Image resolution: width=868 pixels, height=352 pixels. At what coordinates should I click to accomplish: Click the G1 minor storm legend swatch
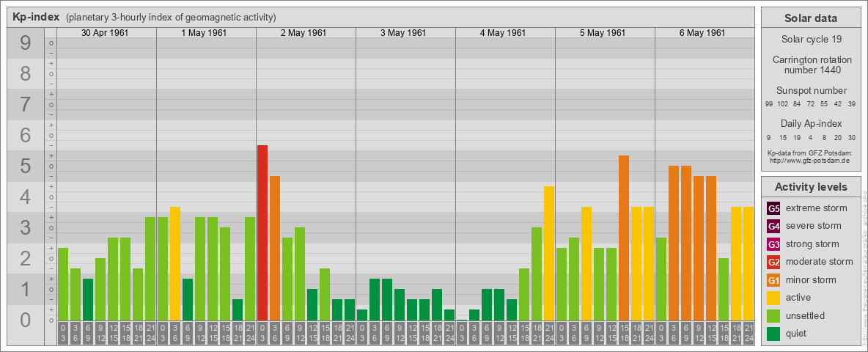(773, 280)
